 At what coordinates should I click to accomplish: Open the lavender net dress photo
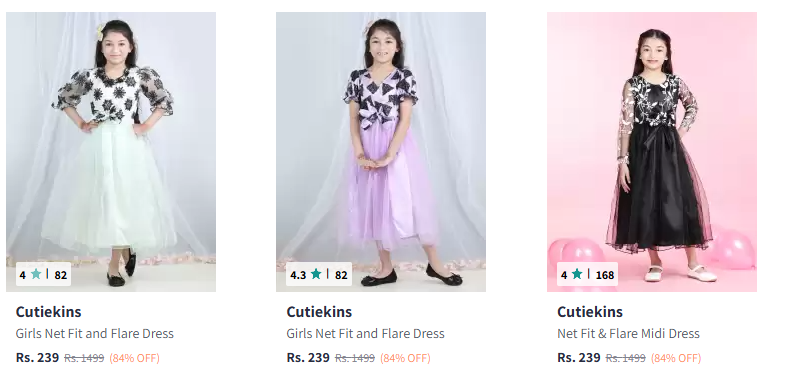[381, 152]
